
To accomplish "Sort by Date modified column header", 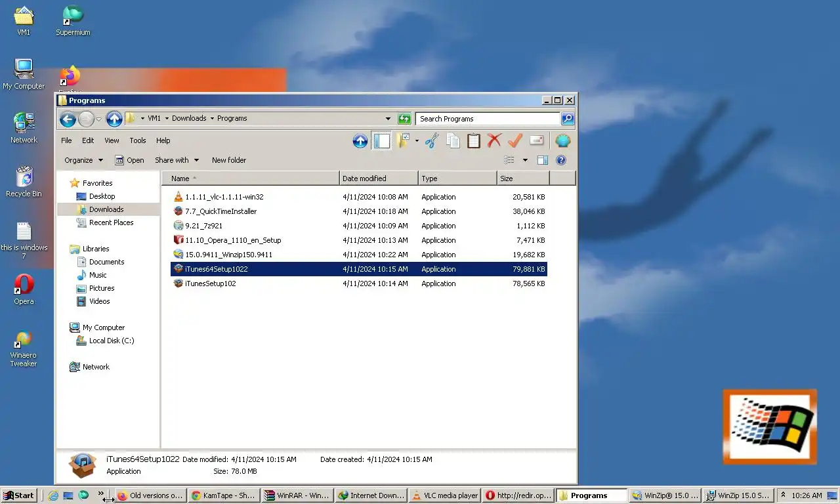I will pyautogui.click(x=379, y=178).
